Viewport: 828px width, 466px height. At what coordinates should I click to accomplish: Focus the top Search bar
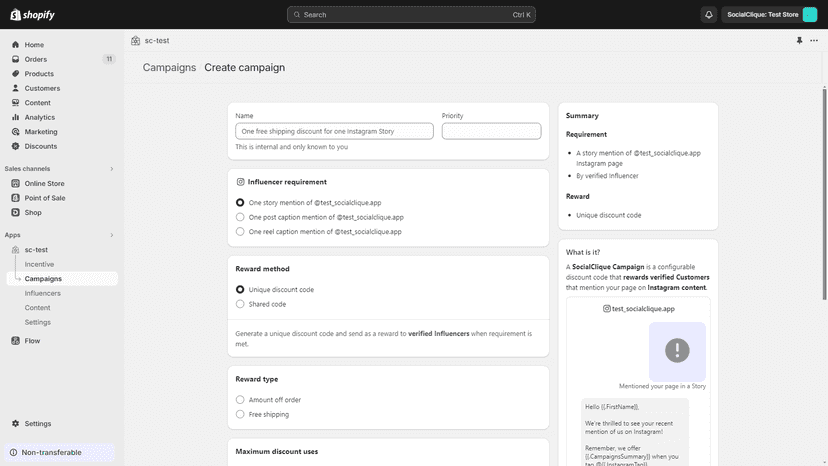click(411, 15)
